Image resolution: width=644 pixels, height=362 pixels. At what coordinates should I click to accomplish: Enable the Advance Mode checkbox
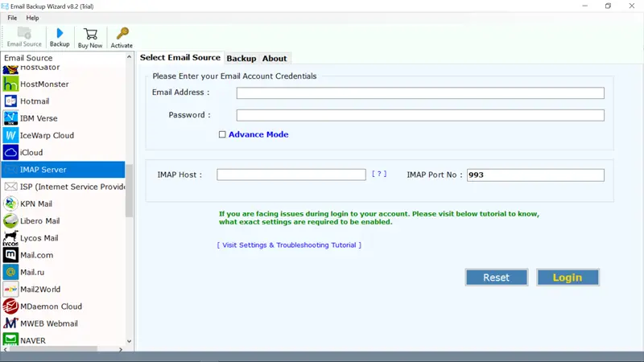222,134
